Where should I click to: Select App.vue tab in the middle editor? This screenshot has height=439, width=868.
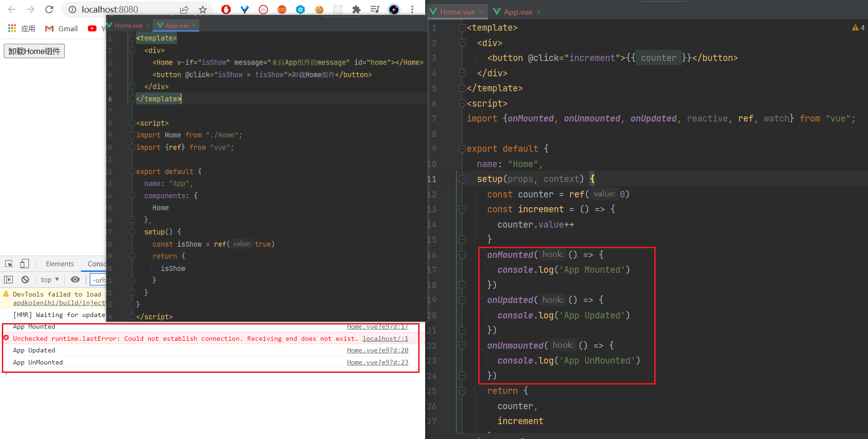(177, 26)
